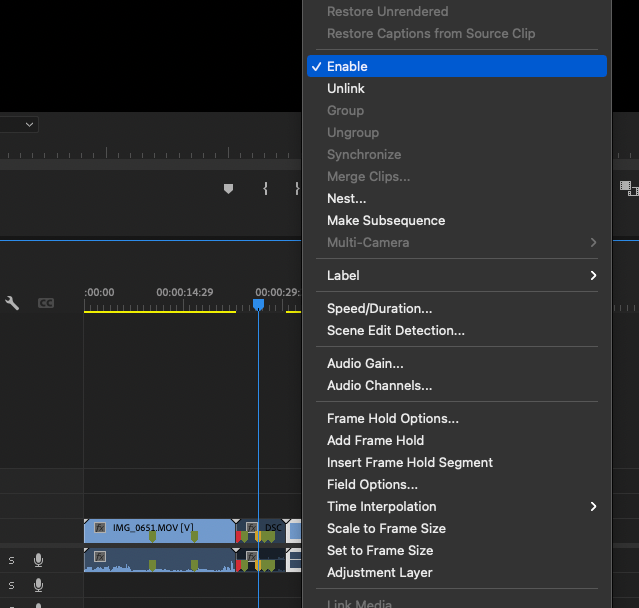Choose Unlink from the context menu
639x608 pixels.
[x=346, y=88]
